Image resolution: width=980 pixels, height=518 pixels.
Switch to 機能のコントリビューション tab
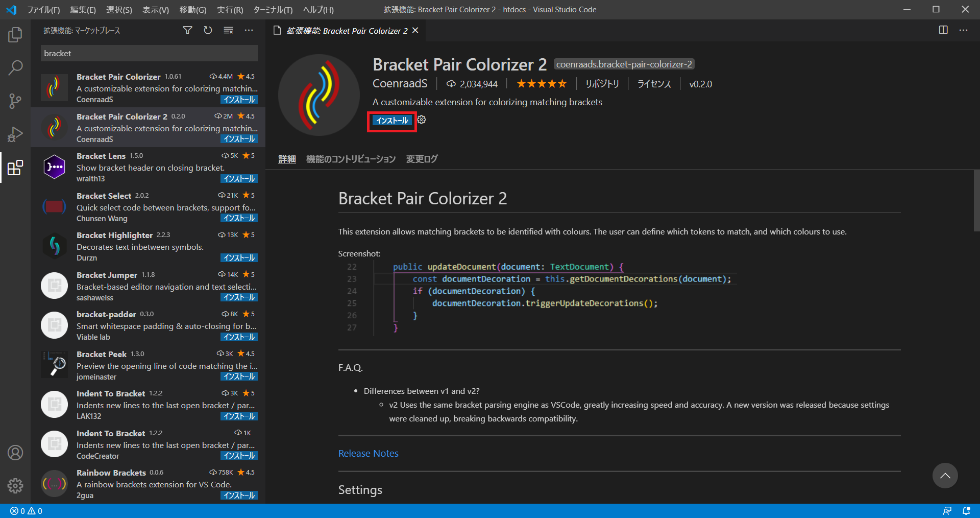tap(351, 159)
